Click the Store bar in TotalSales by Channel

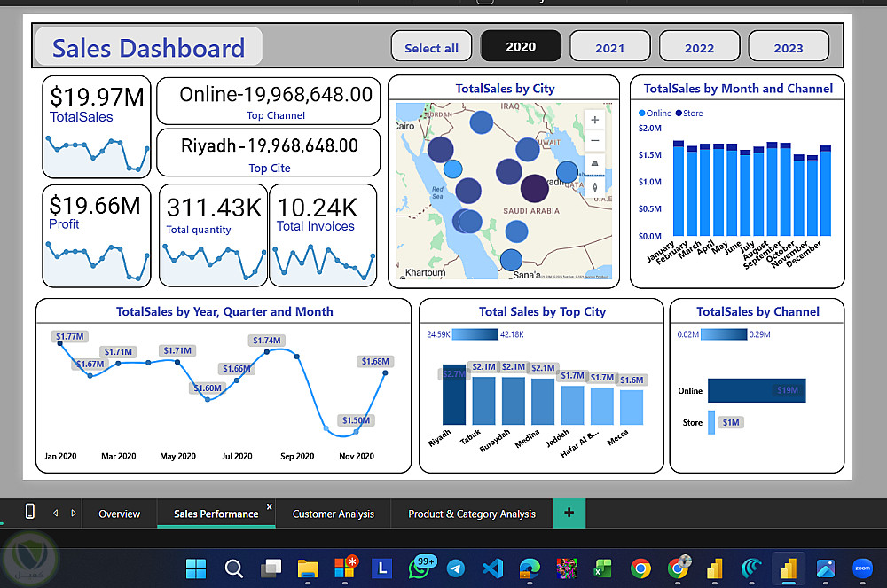pos(711,422)
